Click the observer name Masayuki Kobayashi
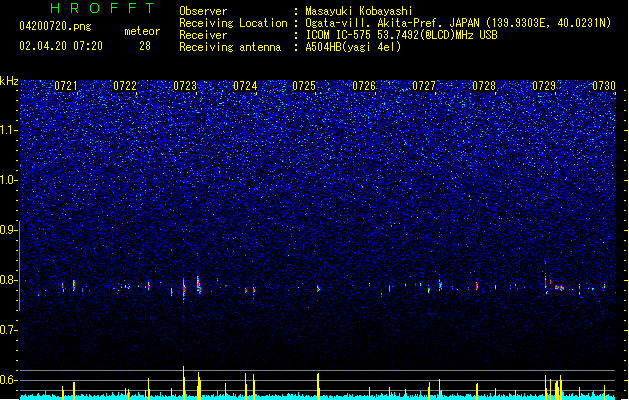629x400 pixels. [x=359, y=11]
